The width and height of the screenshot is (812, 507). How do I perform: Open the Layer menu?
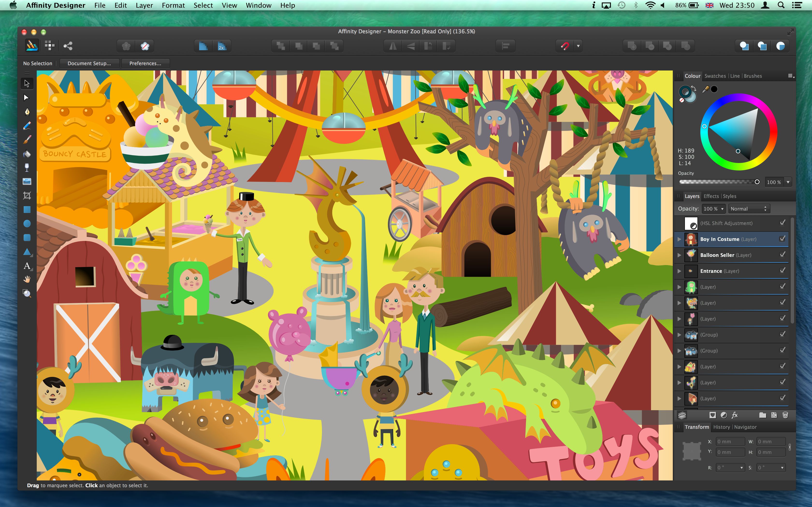tap(144, 5)
